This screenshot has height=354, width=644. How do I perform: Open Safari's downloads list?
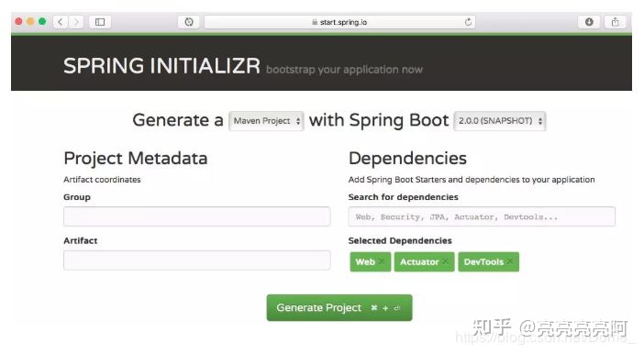point(589,22)
